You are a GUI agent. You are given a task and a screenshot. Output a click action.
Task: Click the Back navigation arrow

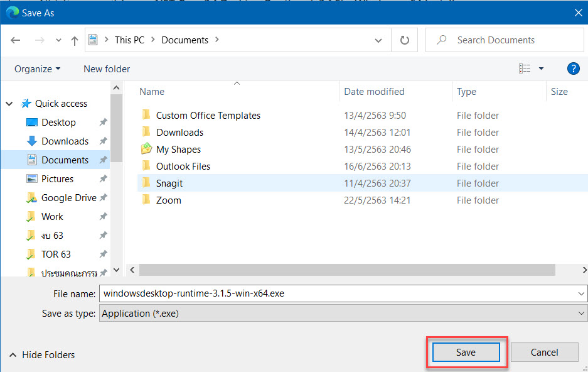pos(16,40)
